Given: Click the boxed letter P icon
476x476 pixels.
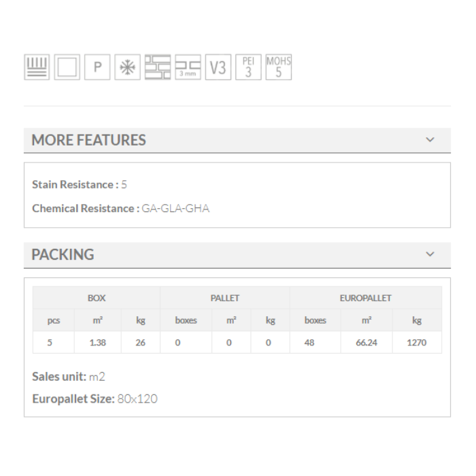Looking at the screenshot, I should pyautogui.click(x=97, y=68).
